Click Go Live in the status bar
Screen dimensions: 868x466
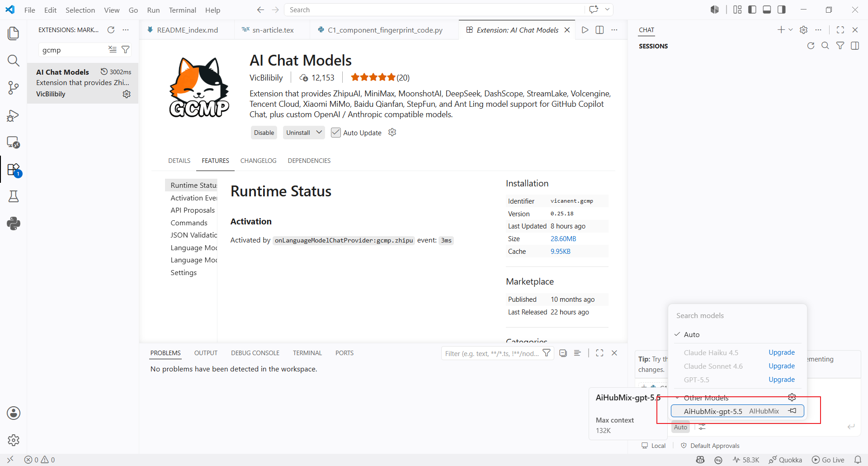tap(828, 460)
